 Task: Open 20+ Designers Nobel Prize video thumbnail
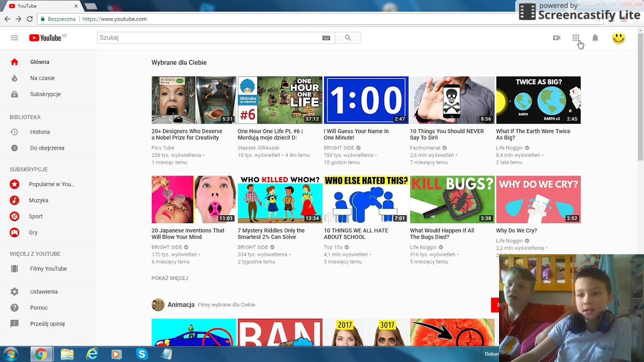pos(194,100)
